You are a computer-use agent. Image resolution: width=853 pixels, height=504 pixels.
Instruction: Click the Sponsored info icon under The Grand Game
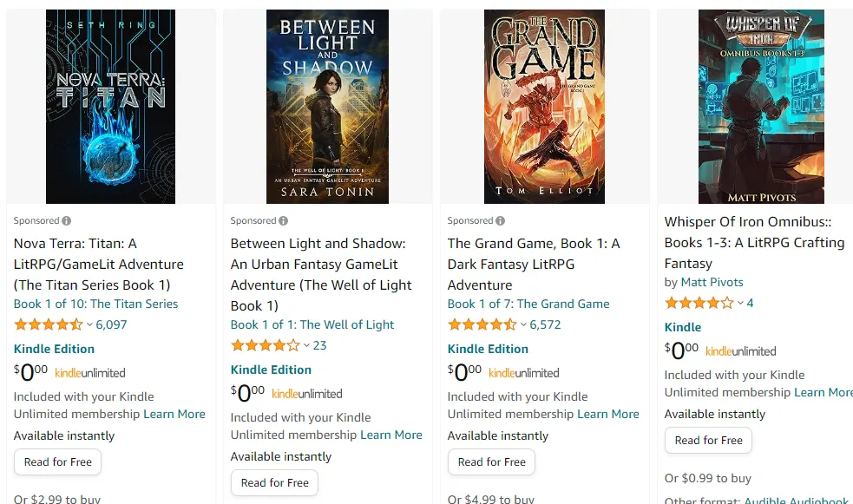point(501,220)
